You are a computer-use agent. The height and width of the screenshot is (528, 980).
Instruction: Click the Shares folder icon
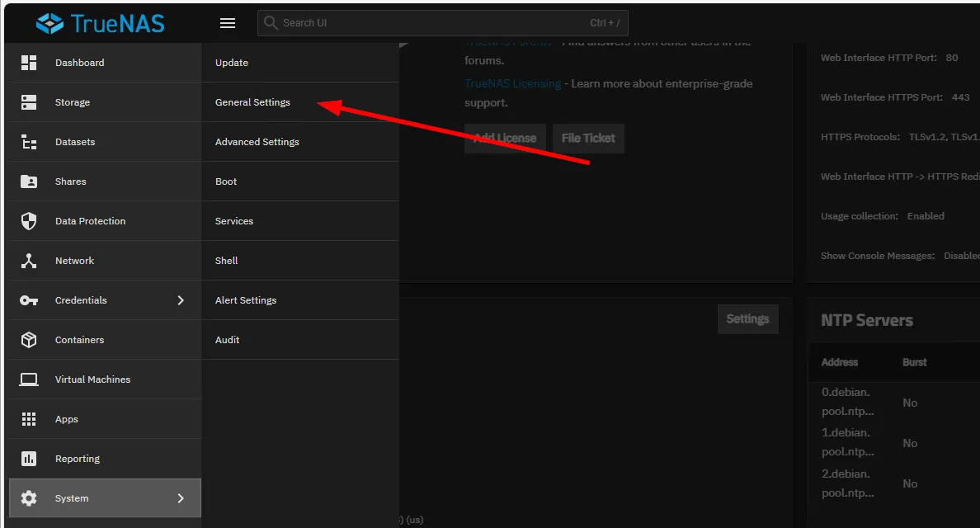29,181
